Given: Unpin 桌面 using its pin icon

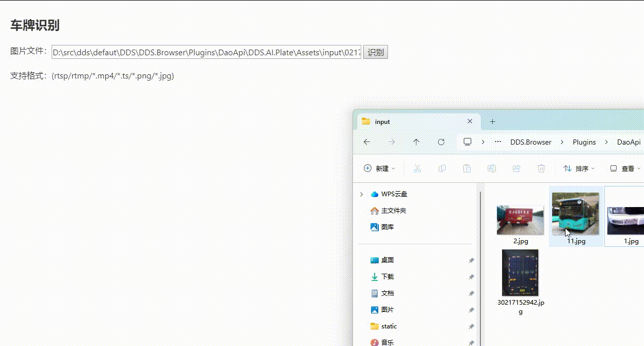Looking at the screenshot, I should [x=471, y=261].
